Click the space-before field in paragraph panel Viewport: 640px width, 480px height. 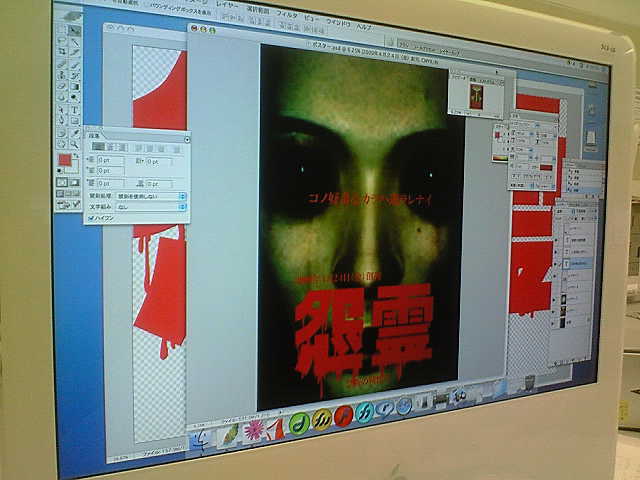[110, 183]
